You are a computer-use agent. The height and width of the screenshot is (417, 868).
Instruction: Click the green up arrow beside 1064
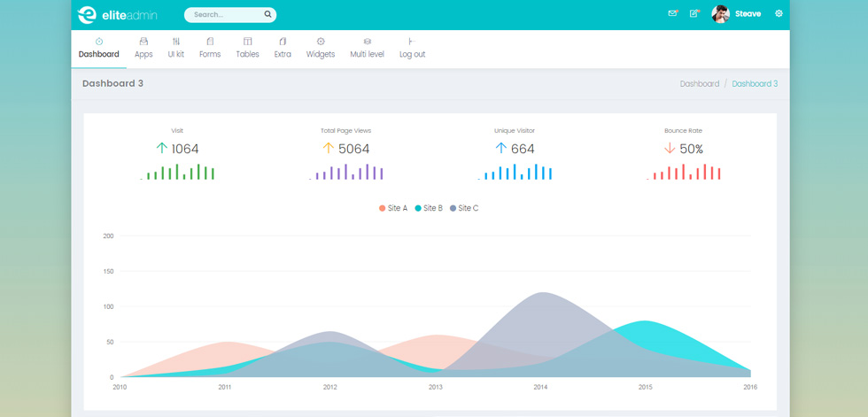(x=161, y=148)
